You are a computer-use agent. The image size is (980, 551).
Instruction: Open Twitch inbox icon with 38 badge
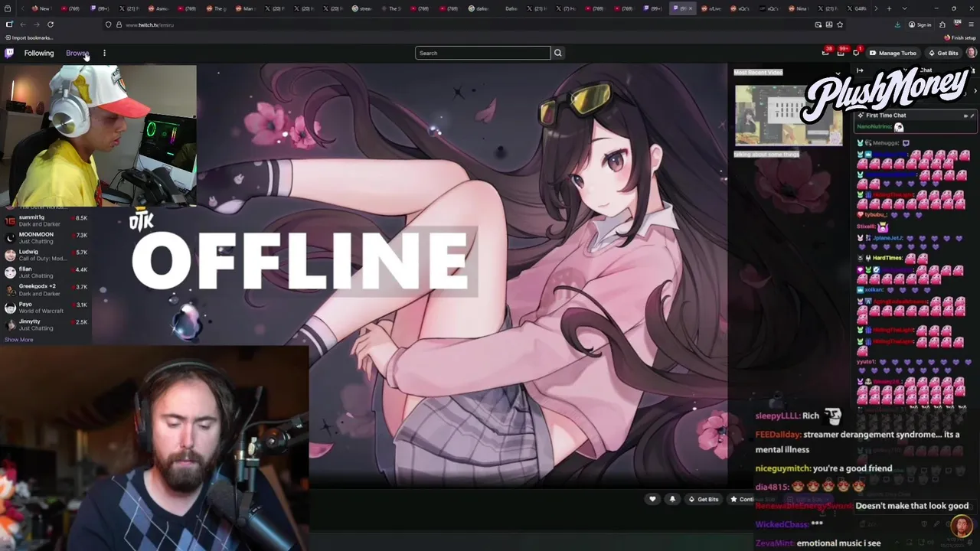click(825, 53)
